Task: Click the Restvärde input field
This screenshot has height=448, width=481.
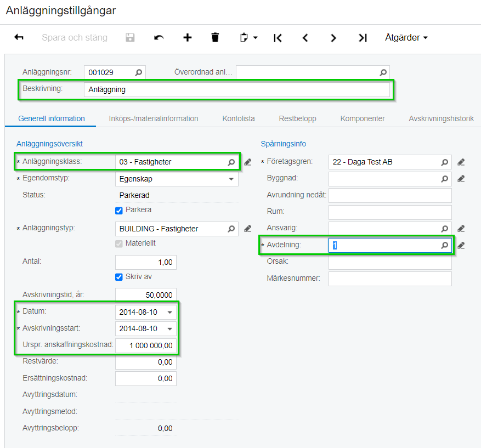Action: coord(146,362)
